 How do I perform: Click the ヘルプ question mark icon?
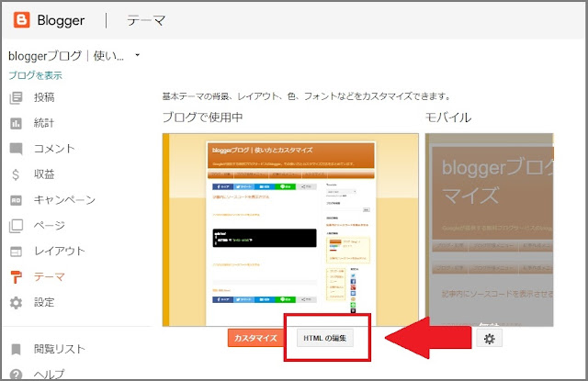(x=16, y=375)
